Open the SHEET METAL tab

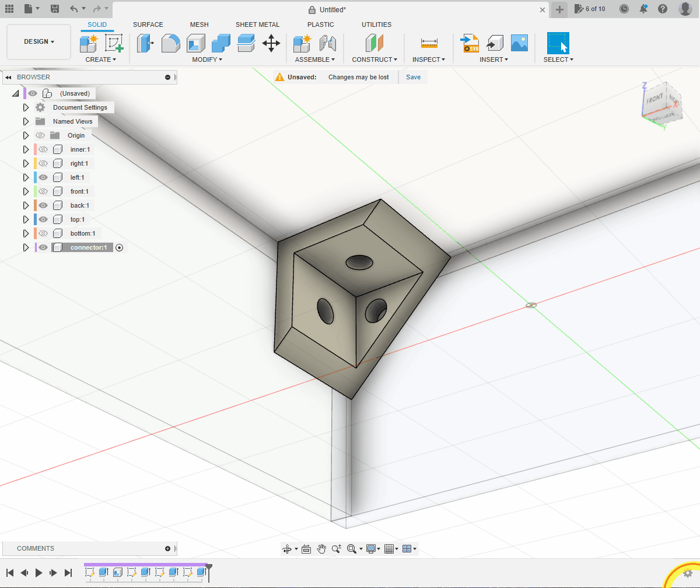tap(257, 24)
